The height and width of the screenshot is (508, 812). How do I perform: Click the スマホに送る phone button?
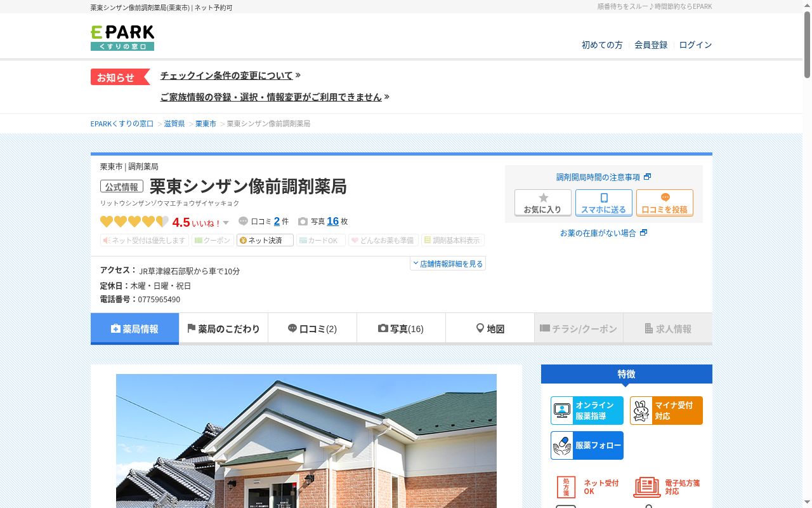(x=603, y=203)
